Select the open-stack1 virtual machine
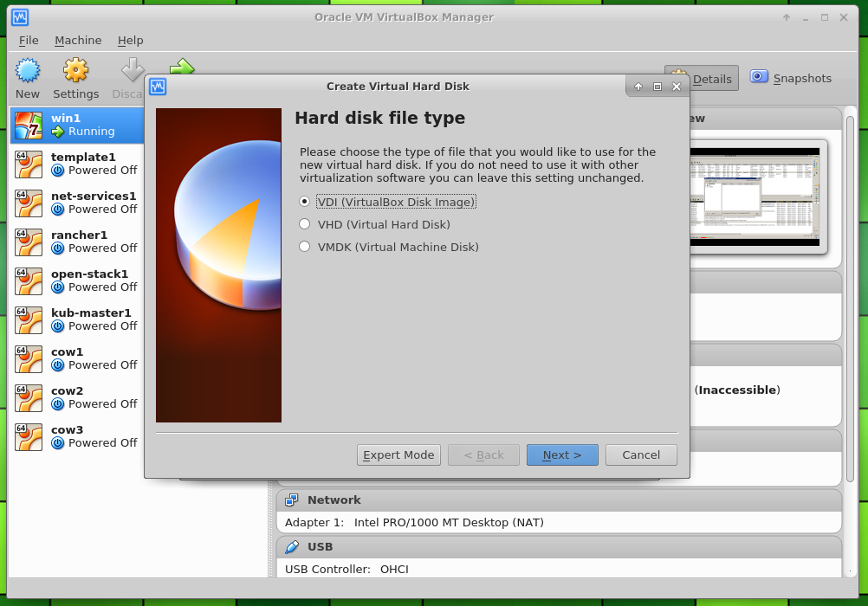 pyautogui.click(x=77, y=281)
